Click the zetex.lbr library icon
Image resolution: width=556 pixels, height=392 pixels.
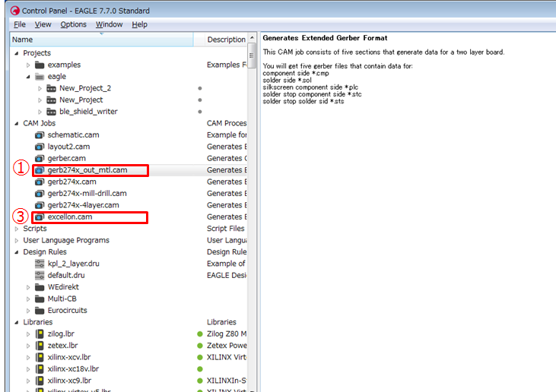(40, 346)
